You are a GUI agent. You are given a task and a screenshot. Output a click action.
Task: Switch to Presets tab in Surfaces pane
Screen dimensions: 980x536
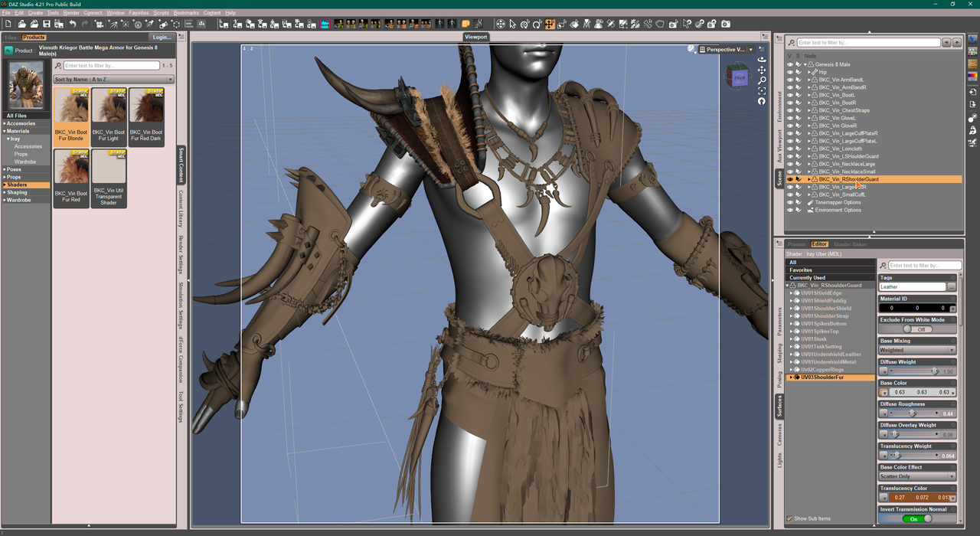(796, 244)
